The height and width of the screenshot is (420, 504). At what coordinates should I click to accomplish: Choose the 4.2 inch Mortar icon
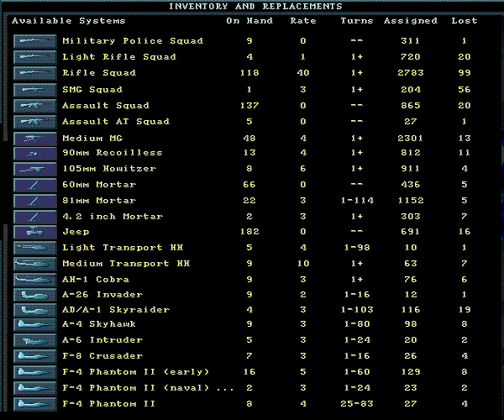pos(35,217)
